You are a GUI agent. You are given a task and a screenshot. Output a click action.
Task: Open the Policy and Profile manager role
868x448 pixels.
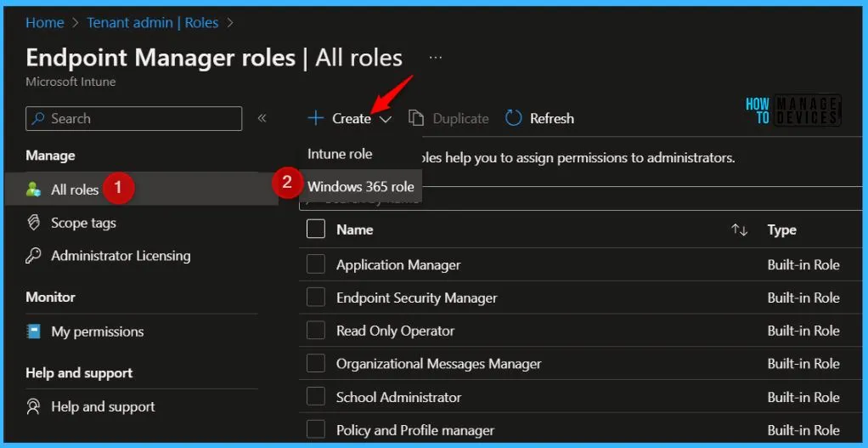tap(415, 430)
